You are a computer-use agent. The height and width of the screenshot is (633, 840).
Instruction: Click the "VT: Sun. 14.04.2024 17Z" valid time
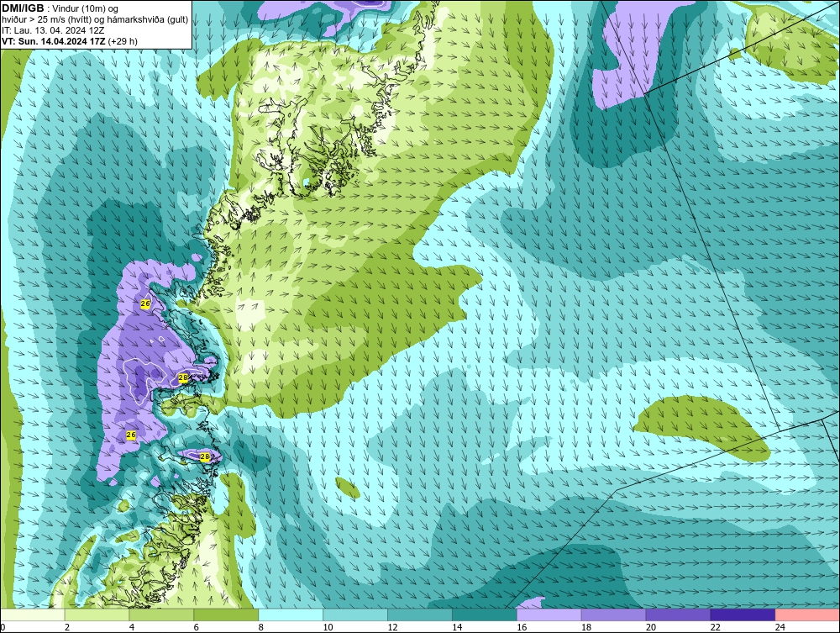click(54, 41)
